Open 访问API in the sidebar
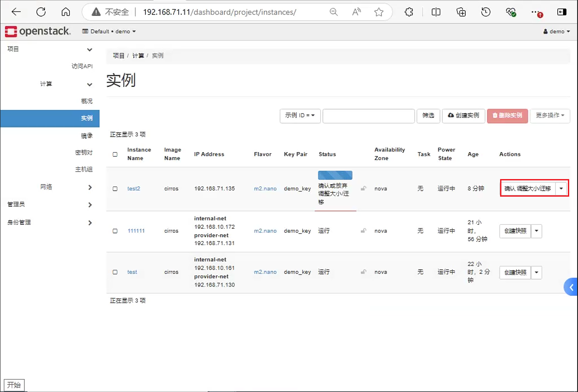The image size is (578, 392). 82,66
